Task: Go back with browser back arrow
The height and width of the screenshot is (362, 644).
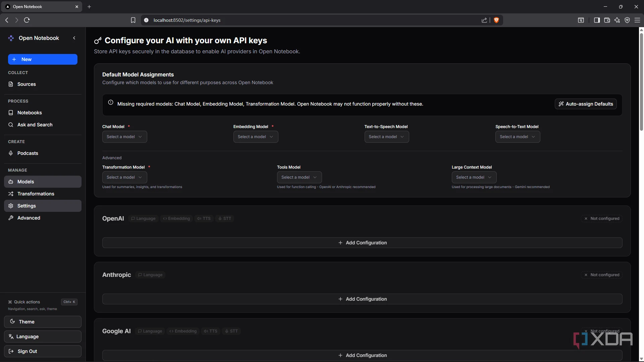Action: (7, 20)
